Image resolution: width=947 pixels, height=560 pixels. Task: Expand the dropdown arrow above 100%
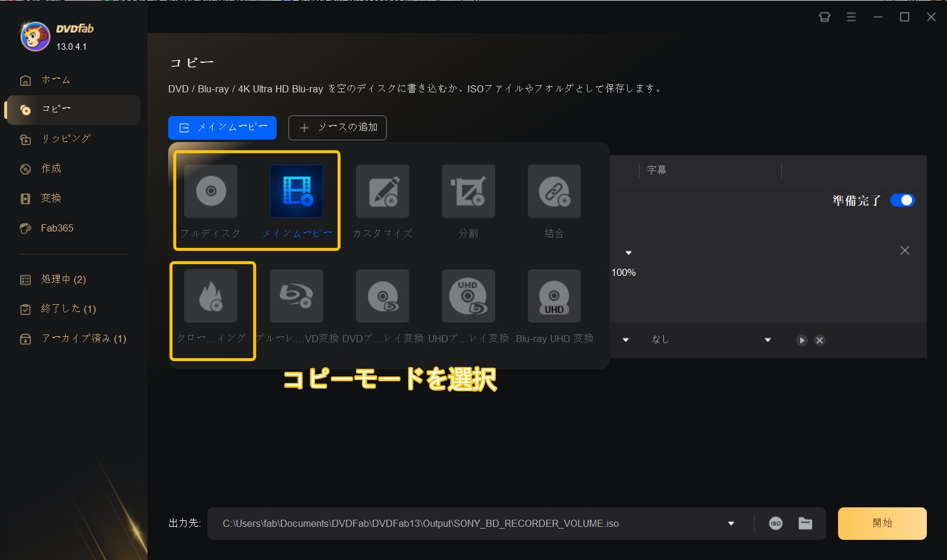[x=629, y=253]
